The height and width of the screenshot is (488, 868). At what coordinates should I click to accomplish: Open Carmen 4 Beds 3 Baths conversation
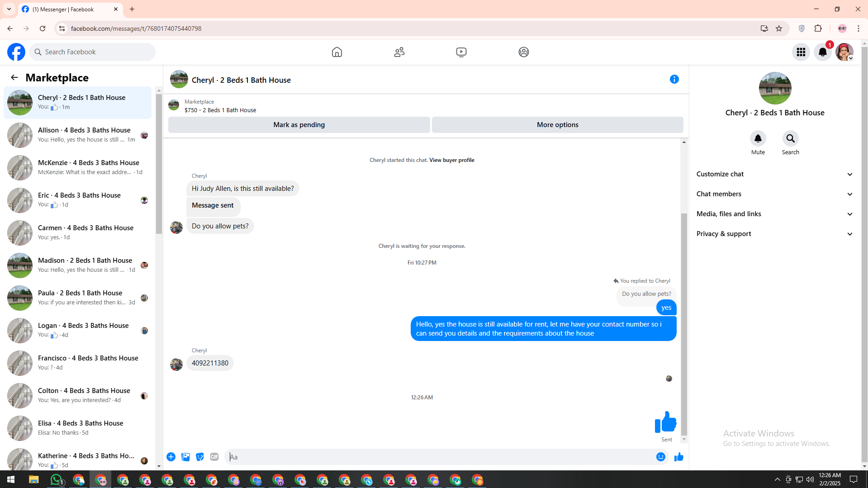(x=78, y=232)
